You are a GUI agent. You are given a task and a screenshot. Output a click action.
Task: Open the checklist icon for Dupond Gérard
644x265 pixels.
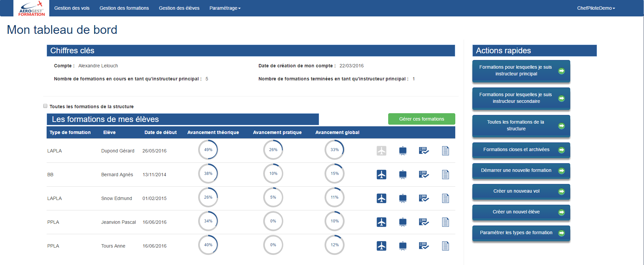pos(424,151)
